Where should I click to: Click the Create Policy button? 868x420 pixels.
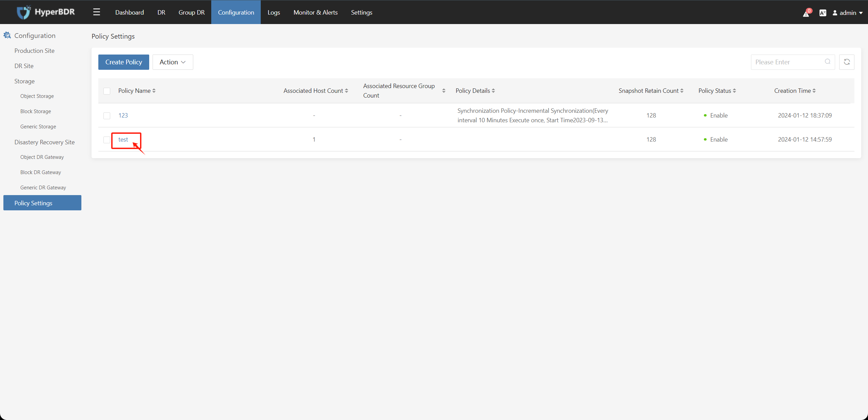[x=123, y=62]
